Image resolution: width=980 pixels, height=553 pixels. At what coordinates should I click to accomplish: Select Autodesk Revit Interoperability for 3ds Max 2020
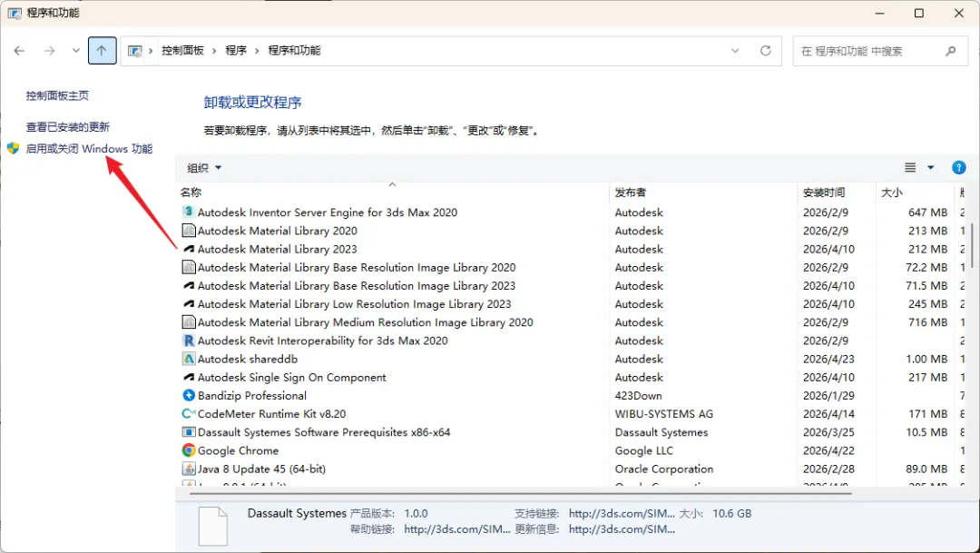[x=322, y=341]
